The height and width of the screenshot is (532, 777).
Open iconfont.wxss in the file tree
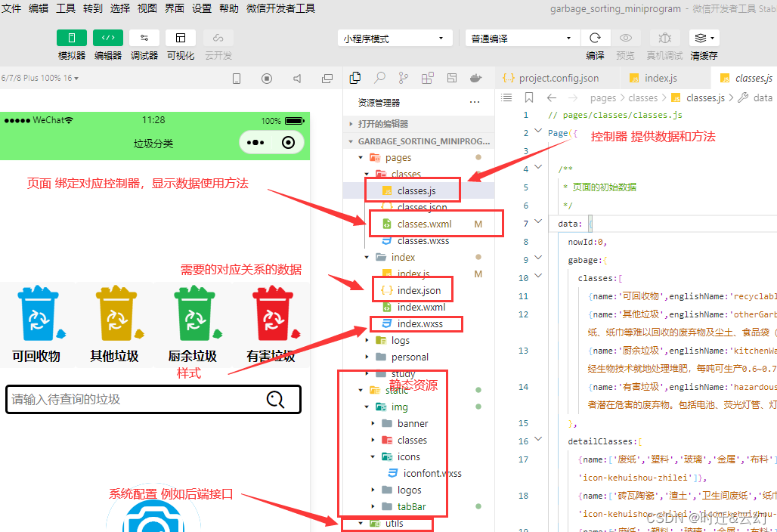(x=419, y=473)
